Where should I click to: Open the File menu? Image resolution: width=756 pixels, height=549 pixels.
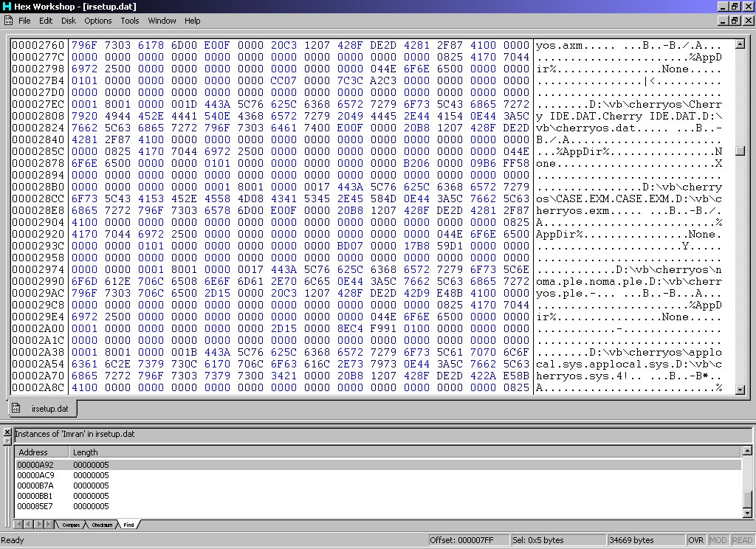24,21
